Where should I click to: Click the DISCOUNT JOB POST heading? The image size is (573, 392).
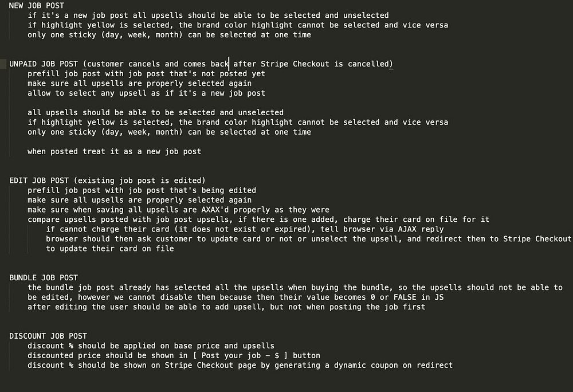(x=48, y=336)
